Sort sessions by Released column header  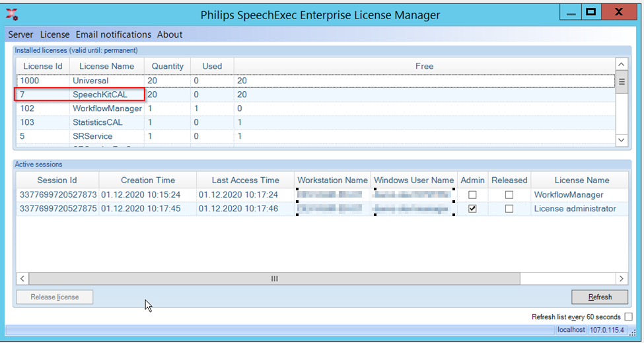coord(509,180)
